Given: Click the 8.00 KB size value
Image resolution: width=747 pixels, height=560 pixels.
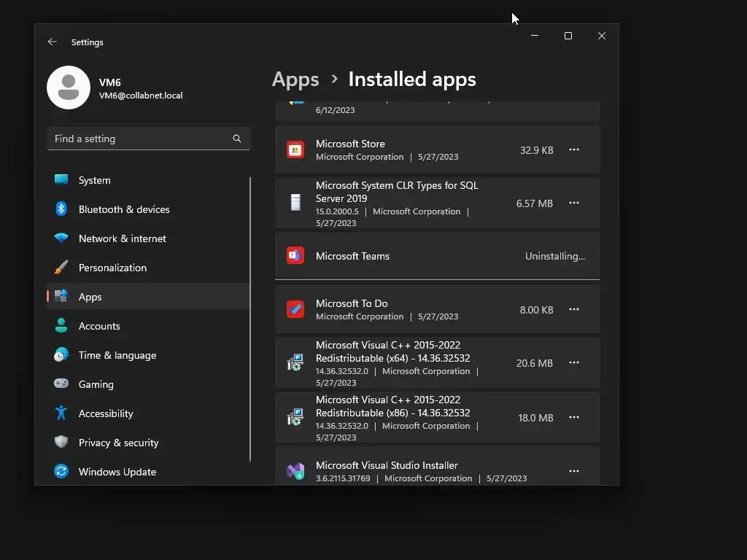Looking at the screenshot, I should pyautogui.click(x=536, y=310).
